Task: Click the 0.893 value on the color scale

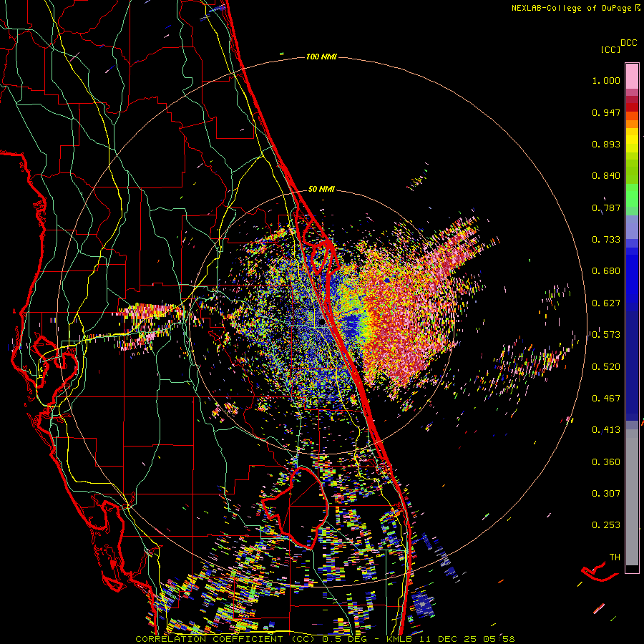Action: click(x=606, y=144)
